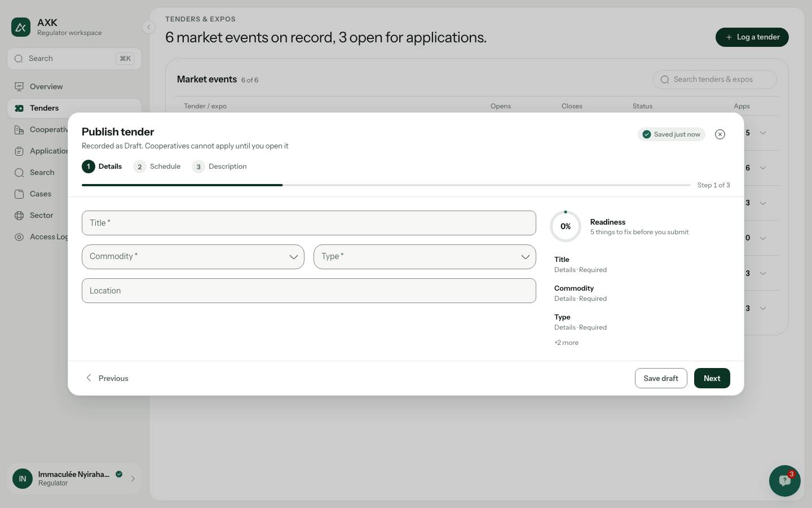Click the step progress bar

386,185
